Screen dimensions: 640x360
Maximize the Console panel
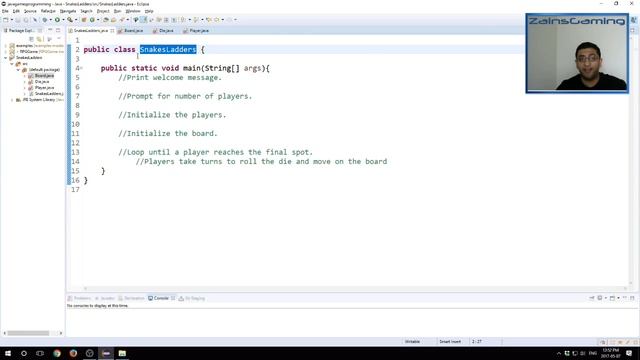pyautogui.click(x=632, y=298)
